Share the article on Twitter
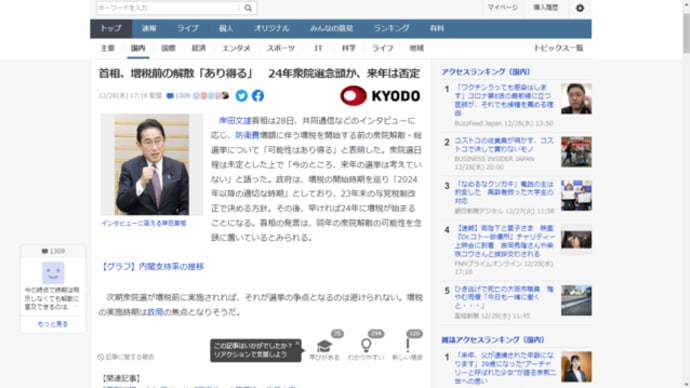This screenshot has height=388, width=690. (x=242, y=95)
